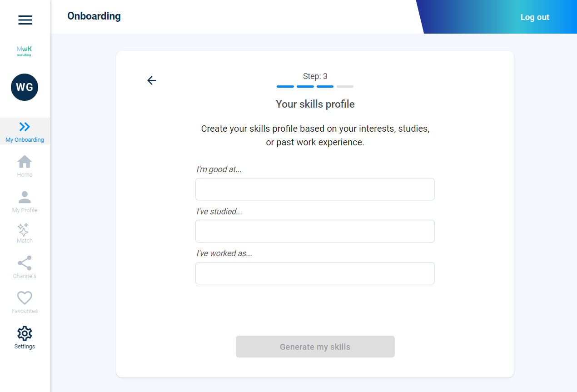Open the Favourites heart icon

pos(25,298)
